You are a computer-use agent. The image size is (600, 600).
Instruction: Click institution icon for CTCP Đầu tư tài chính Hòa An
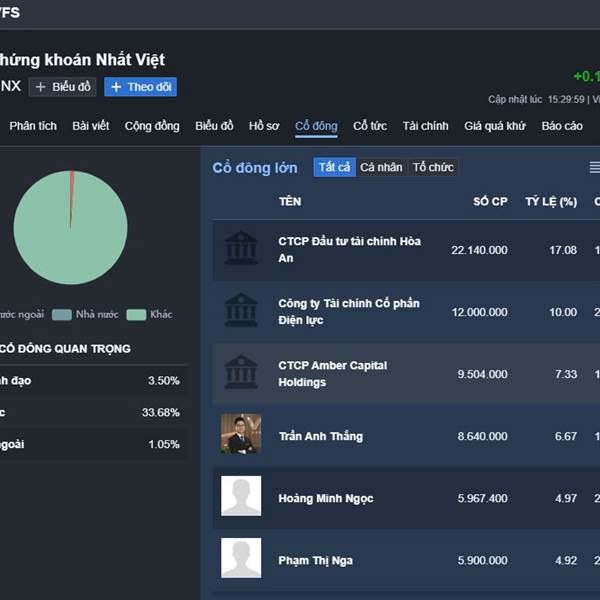241,248
